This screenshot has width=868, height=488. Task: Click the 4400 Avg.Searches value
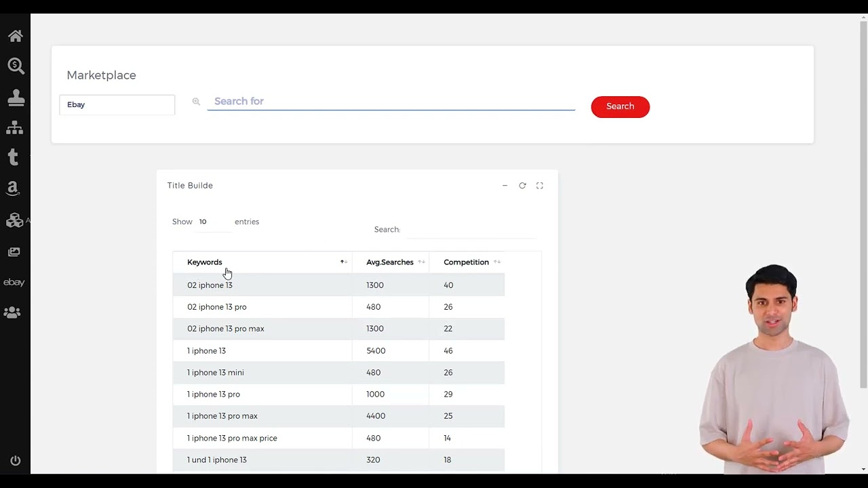click(376, 416)
